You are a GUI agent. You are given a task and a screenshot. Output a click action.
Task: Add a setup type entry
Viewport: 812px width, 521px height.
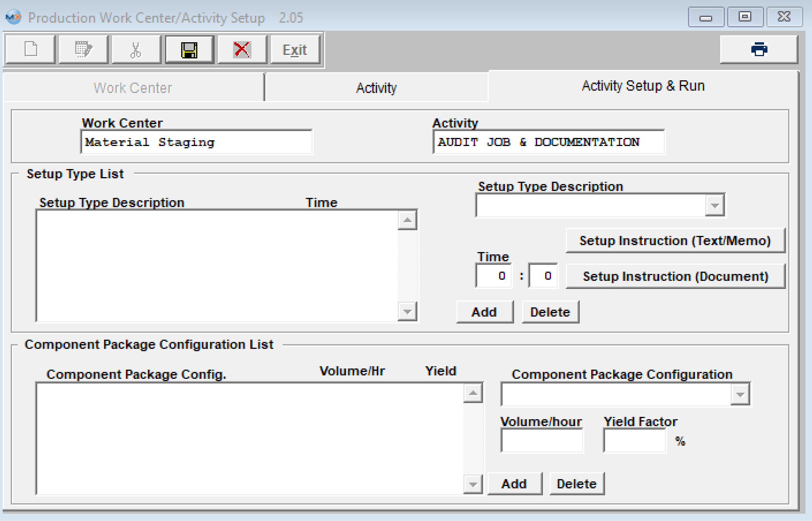(484, 312)
